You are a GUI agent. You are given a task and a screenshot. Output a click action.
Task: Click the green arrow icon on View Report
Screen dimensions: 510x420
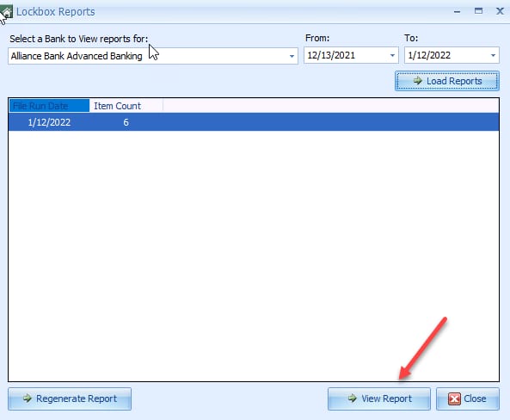click(x=353, y=398)
